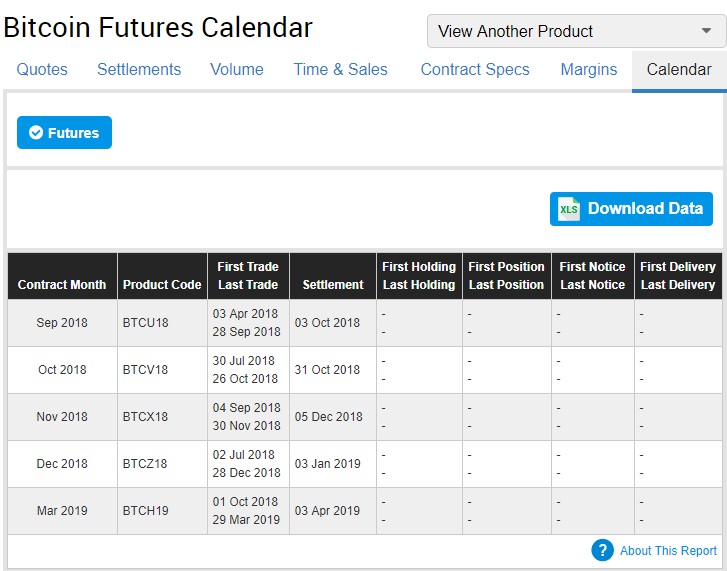The image size is (727, 571).
Task: Click the Product Code column header
Action: point(162,276)
